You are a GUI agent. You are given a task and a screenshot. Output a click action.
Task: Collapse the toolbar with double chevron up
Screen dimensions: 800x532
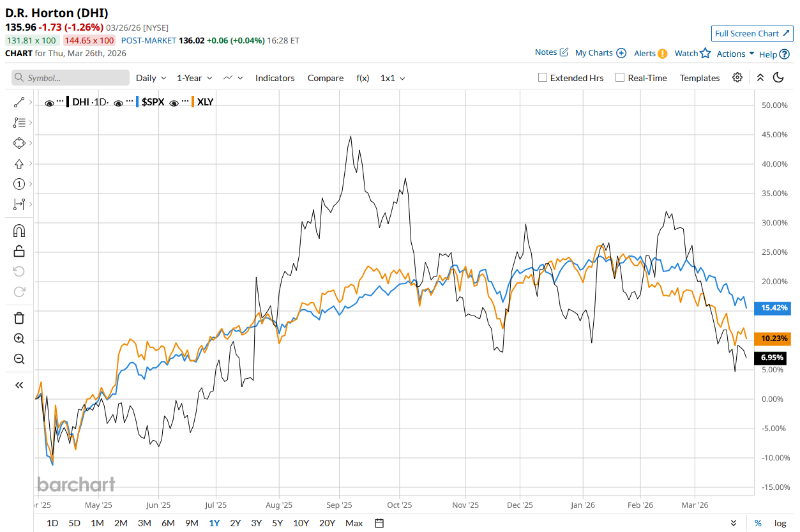pos(760,77)
